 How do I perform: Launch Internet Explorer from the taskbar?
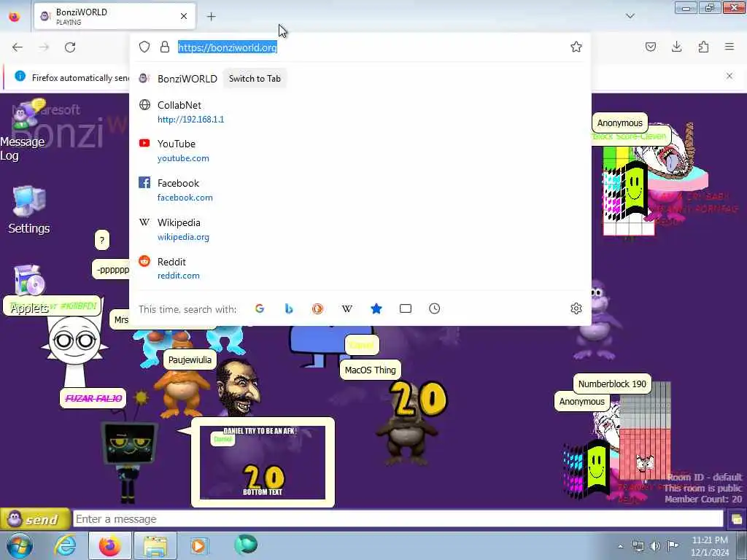click(65, 545)
